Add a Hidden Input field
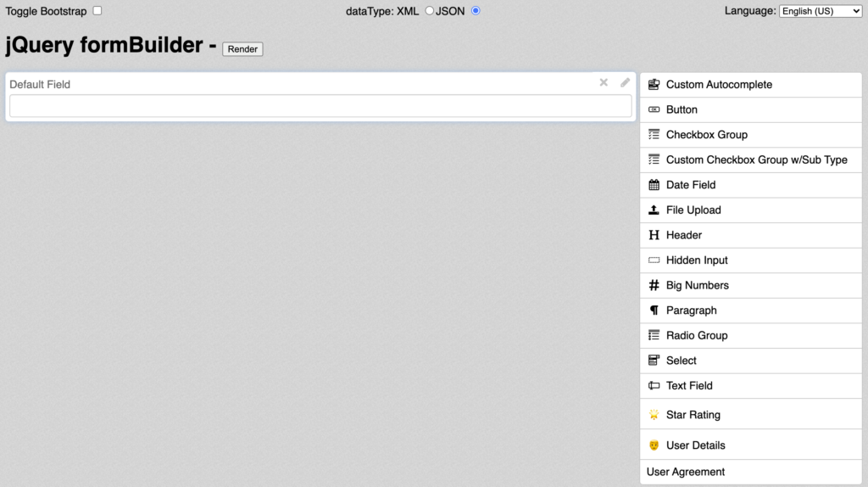Viewport: 868px width, 487px height. click(x=751, y=260)
